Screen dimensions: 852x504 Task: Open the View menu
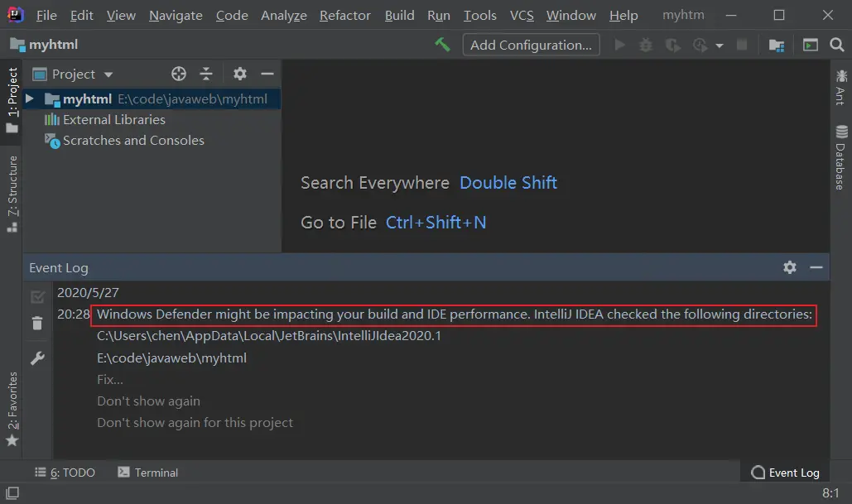(x=121, y=15)
